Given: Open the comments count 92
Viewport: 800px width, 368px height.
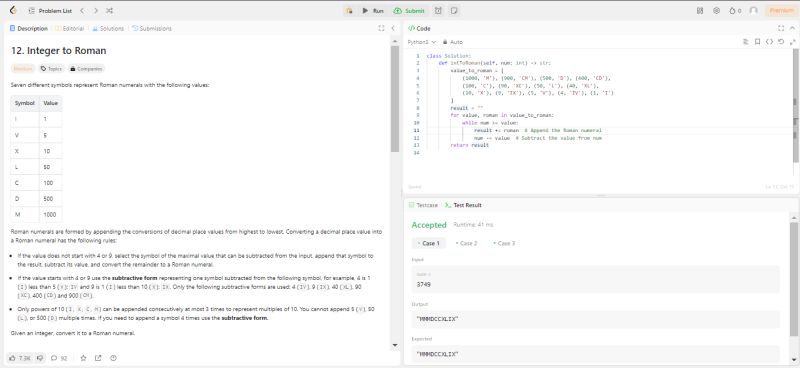Looking at the screenshot, I should pos(59,358).
